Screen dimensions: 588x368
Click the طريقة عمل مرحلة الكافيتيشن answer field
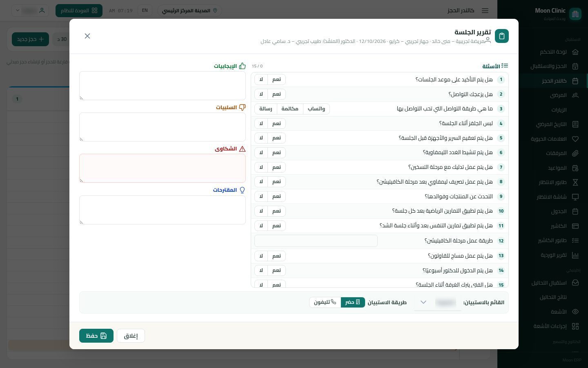tap(316, 241)
